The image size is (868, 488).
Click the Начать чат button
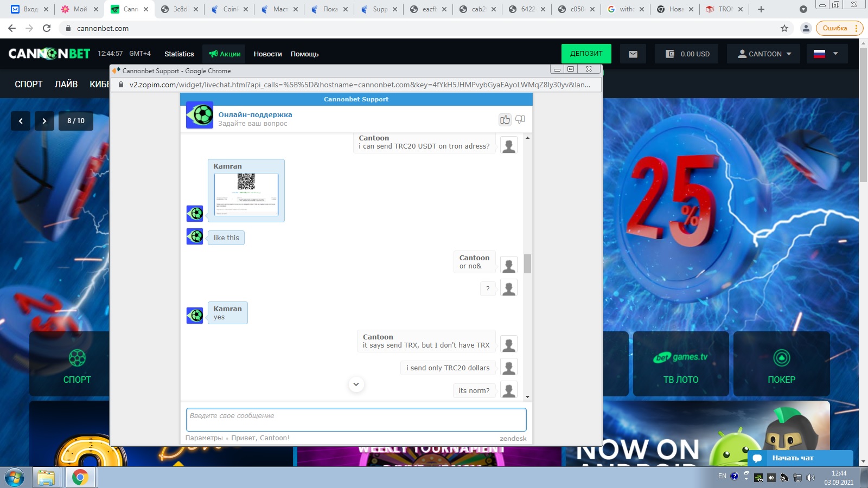point(801,458)
